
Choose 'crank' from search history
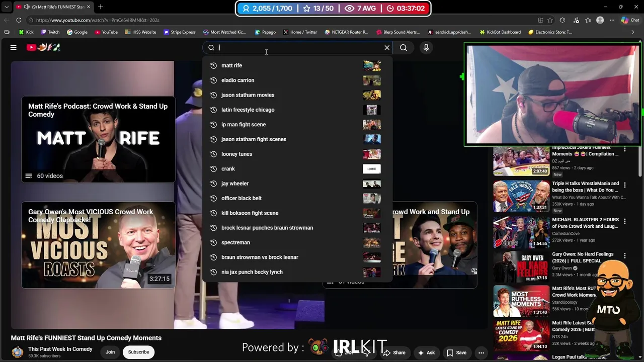(297, 168)
